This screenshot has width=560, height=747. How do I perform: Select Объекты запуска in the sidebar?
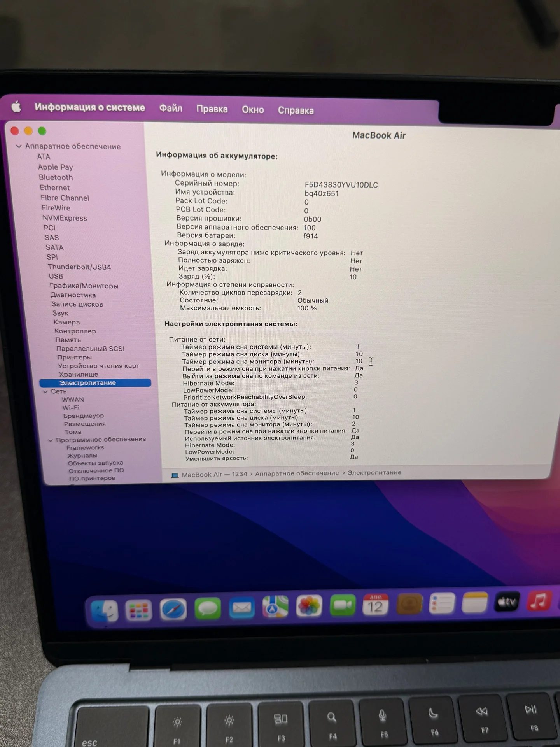[96, 463]
